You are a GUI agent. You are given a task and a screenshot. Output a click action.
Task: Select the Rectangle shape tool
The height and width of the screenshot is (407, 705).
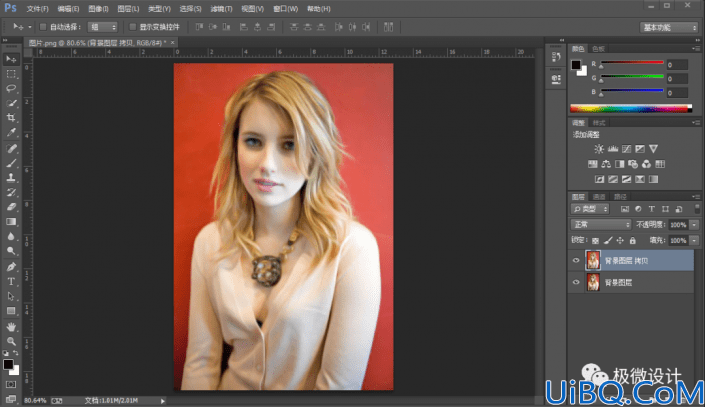click(11, 311)
